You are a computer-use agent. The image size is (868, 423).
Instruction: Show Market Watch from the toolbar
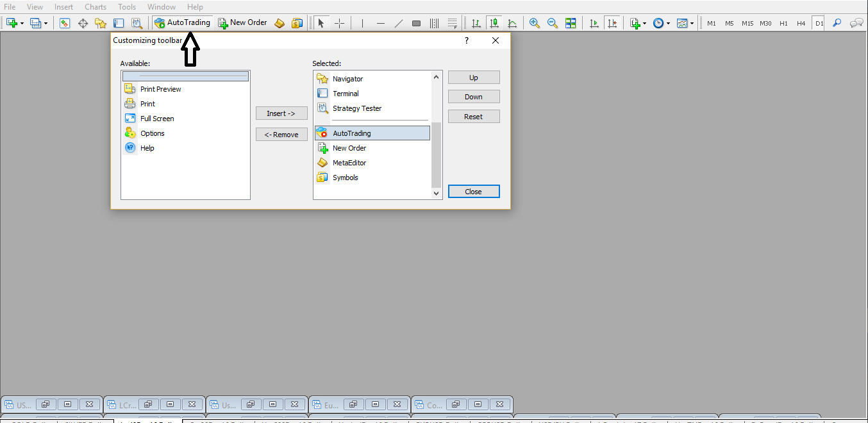click(65, 23)
